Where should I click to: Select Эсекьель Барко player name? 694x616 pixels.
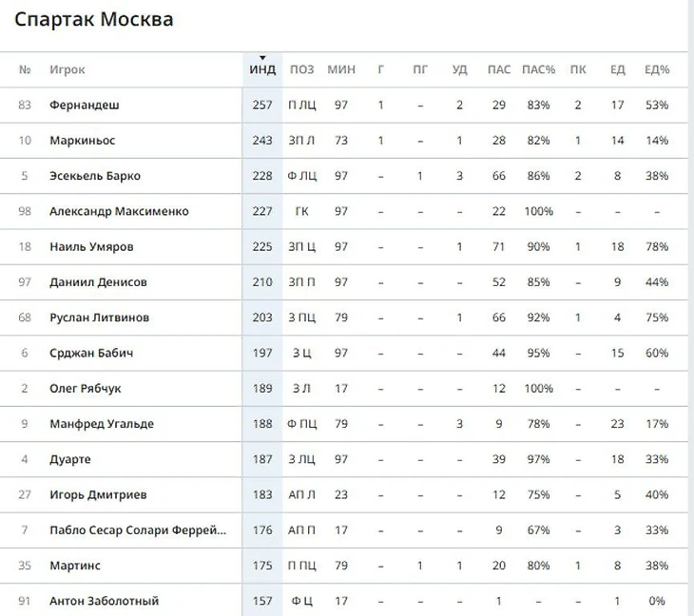tap(94, 176)
